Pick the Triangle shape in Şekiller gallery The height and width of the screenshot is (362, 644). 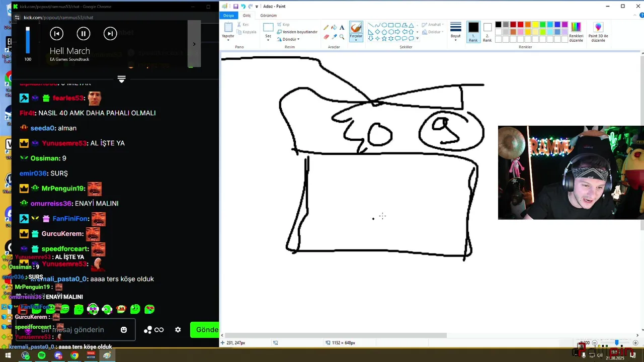point(411,25)
